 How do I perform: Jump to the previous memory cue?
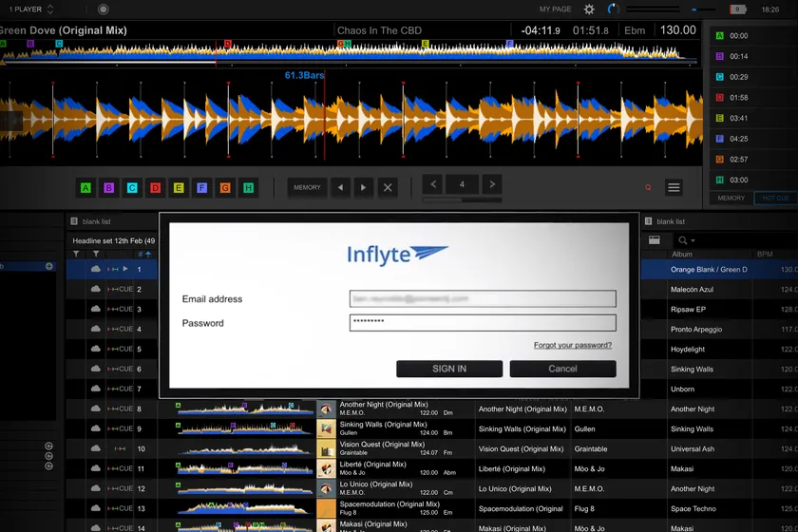(x=340, y=188)
